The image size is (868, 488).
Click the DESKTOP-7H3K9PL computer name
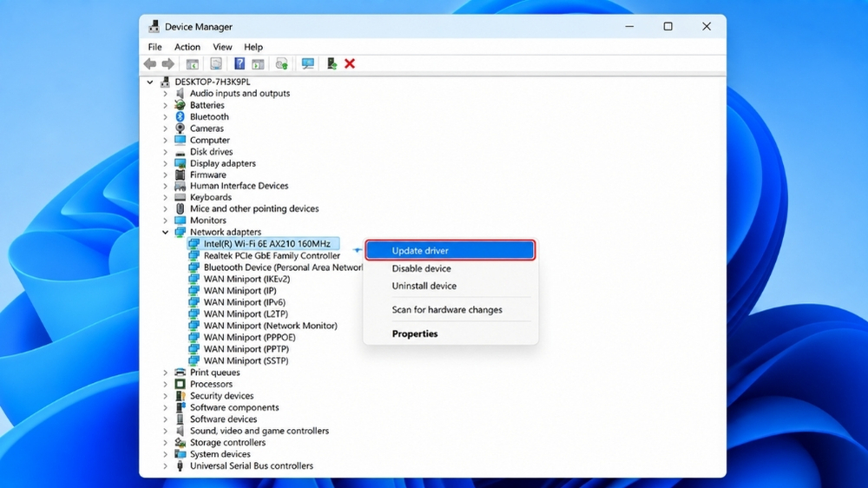coord(212,82)
